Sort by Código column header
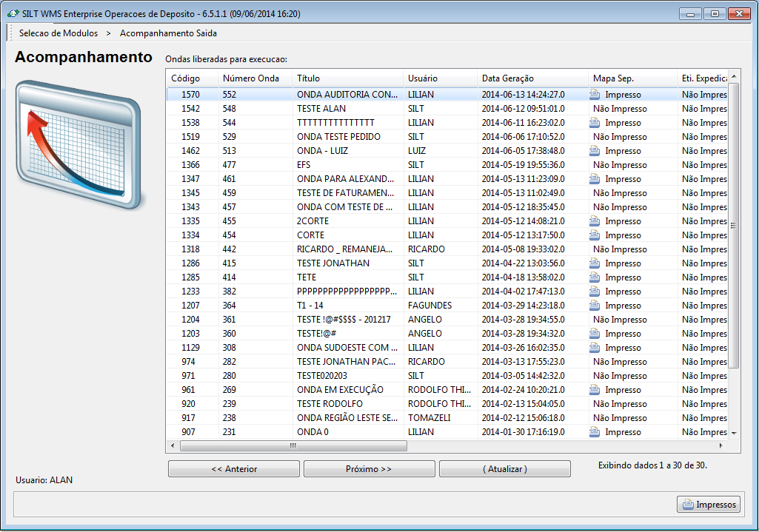759x532 pixels. click(193, 78)
